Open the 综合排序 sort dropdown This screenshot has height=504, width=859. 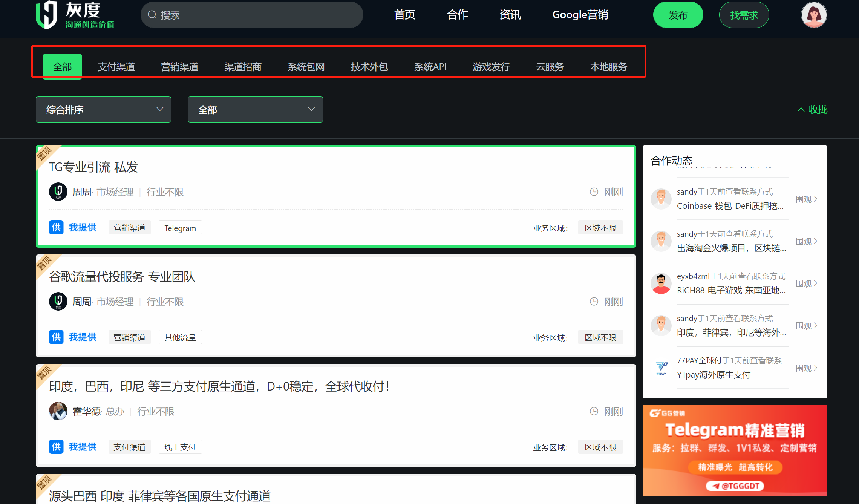[x=103, y=109]
